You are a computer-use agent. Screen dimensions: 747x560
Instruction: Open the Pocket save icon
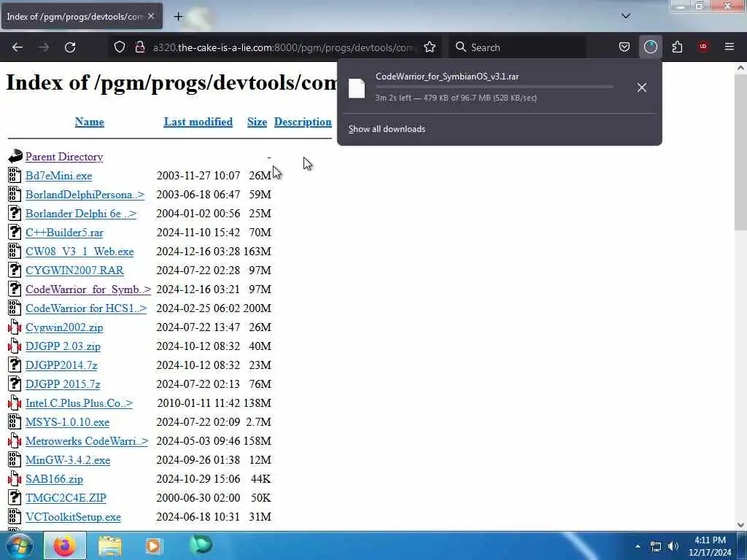point(624,47)
